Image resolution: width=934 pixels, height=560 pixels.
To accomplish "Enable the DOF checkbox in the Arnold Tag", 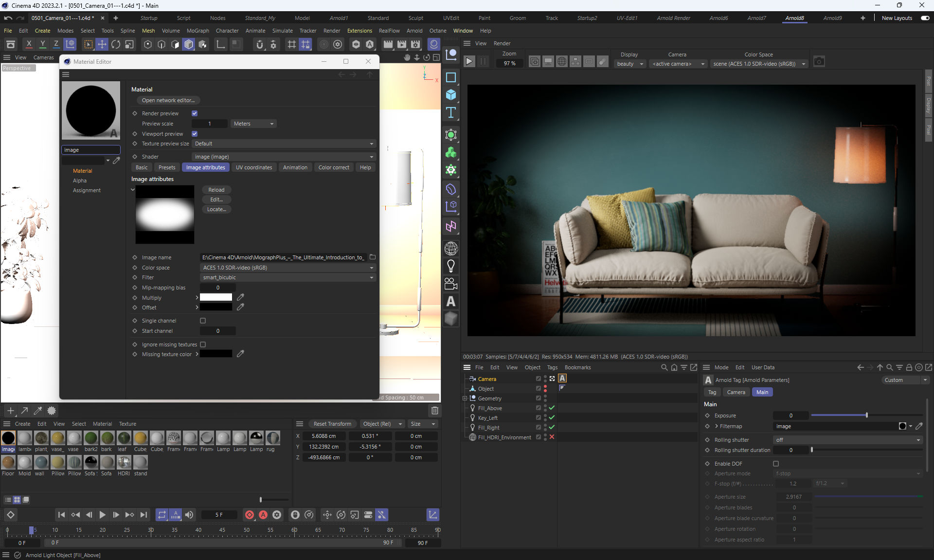I will (776, 464).
